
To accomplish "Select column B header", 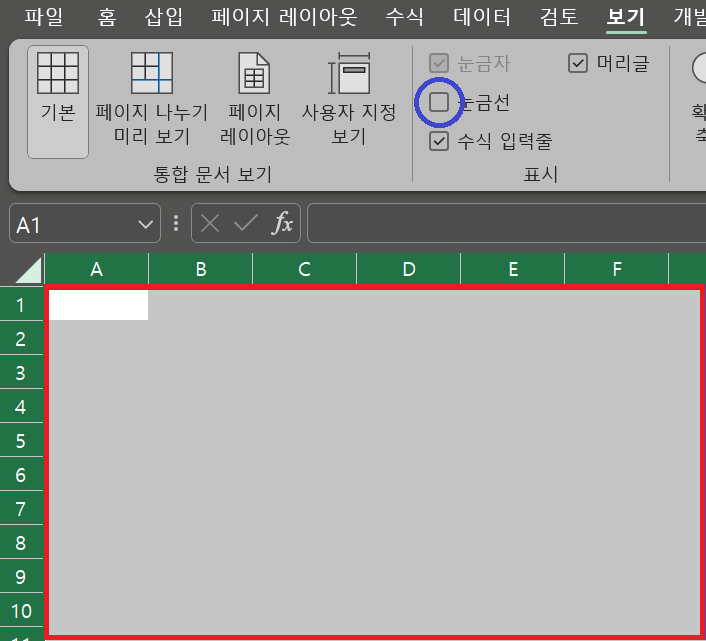I will (x=201, y=269).
